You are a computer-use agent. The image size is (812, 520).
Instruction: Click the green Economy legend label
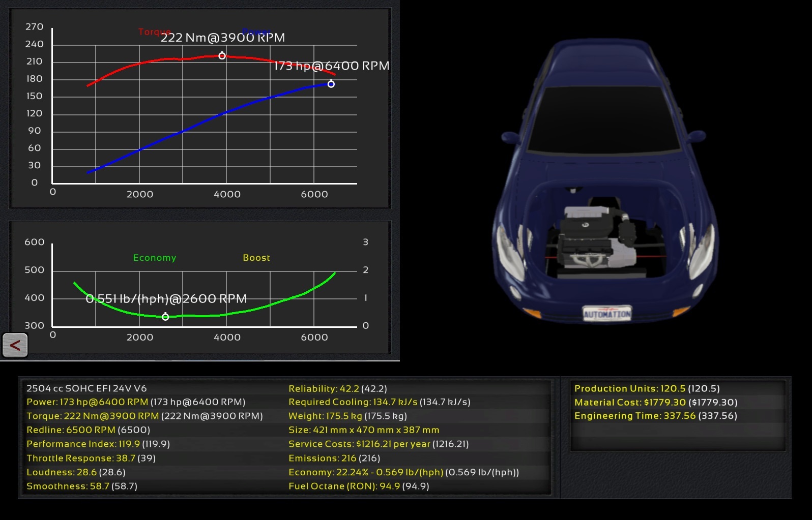[x=154, y=258]
